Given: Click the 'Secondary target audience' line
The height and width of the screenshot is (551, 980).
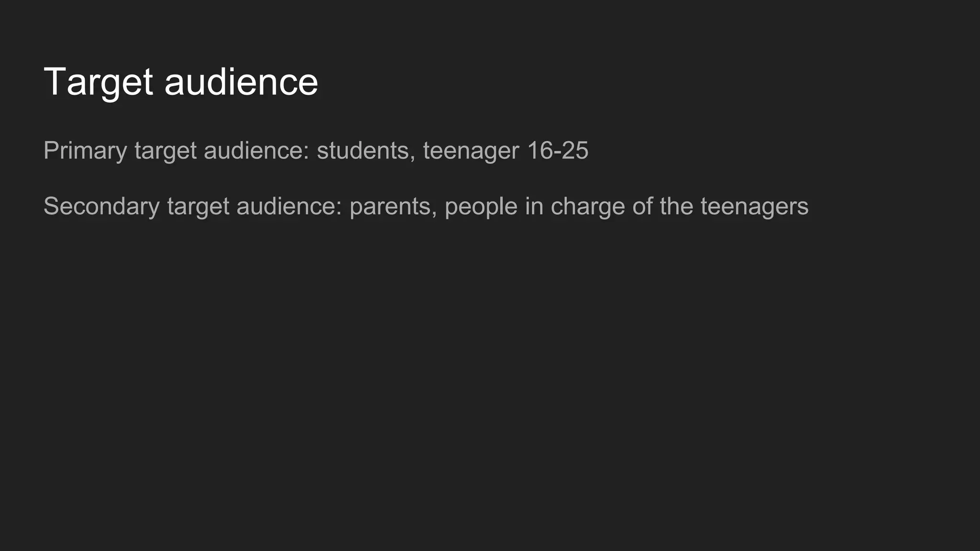Looking at the screenshot, I should point(426,207).
